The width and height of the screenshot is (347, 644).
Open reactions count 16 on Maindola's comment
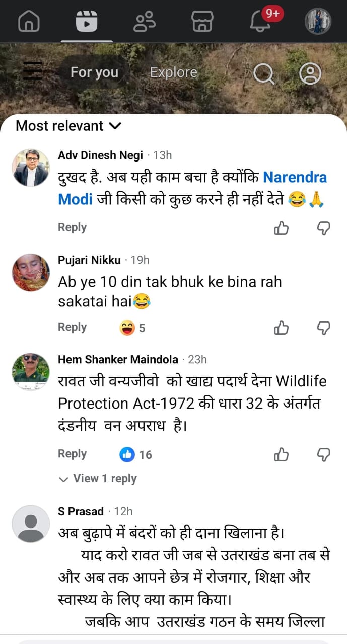(x=136, y=455)
